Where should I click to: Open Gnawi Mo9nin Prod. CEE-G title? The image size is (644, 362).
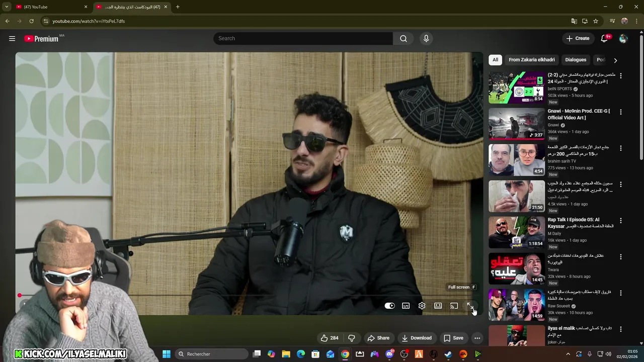(x=579, y=114)
